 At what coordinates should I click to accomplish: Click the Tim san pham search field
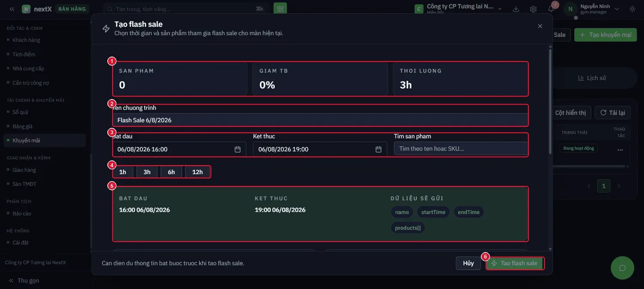461,149
